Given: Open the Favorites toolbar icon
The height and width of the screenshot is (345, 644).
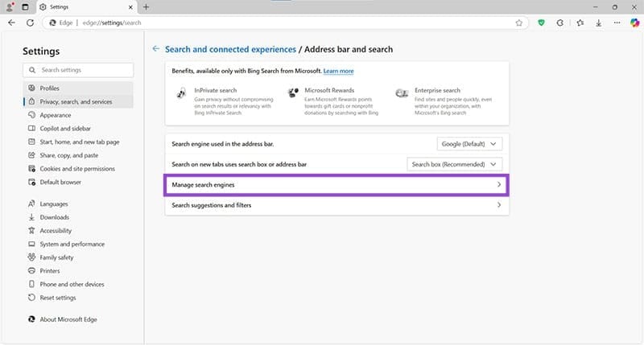Looking at the screenshot, I should pos(580,23).
